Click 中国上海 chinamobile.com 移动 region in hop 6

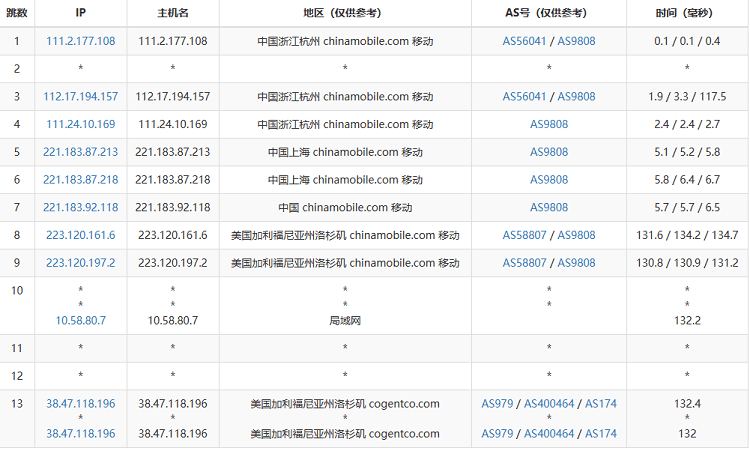click(x=345, y=180)
